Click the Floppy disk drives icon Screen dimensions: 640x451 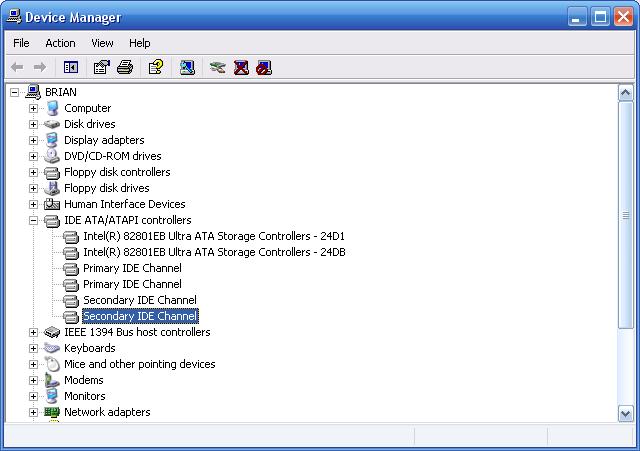click(x=52, y=188)
